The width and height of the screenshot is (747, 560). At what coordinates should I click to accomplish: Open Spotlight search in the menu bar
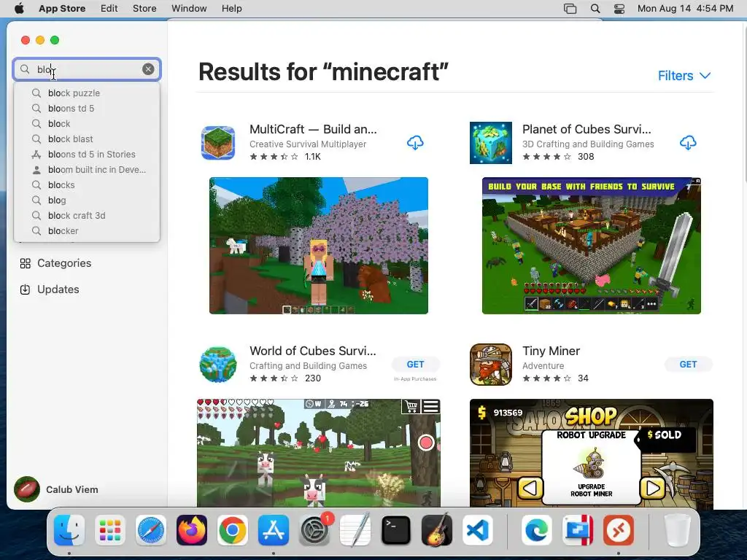[595, 8]
